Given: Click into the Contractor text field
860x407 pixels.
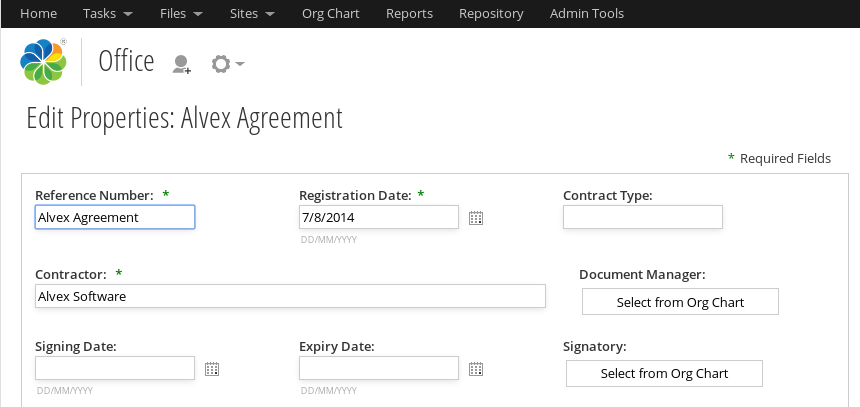Looking at the screenshot, I should click(290, 296).
